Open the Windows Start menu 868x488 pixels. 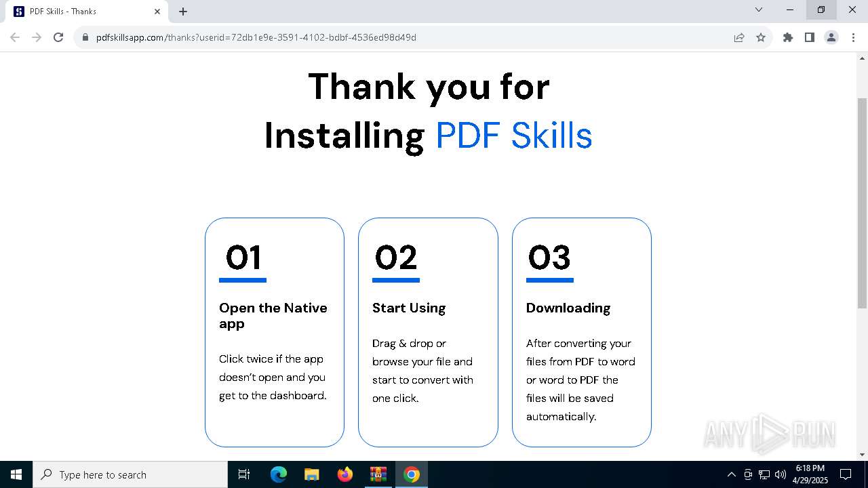click(x=16, y=474)
